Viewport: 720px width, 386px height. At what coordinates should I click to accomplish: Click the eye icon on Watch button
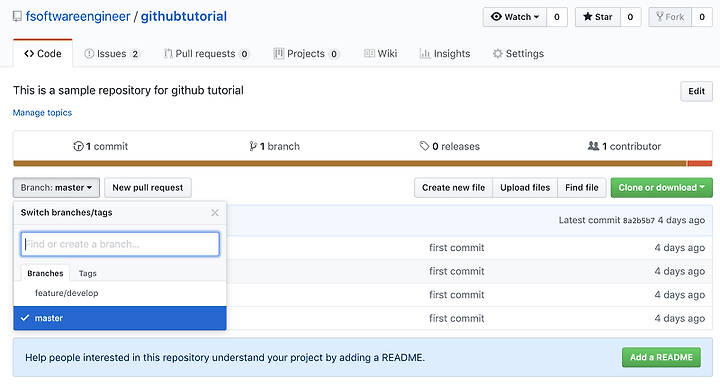coord(496,17)
